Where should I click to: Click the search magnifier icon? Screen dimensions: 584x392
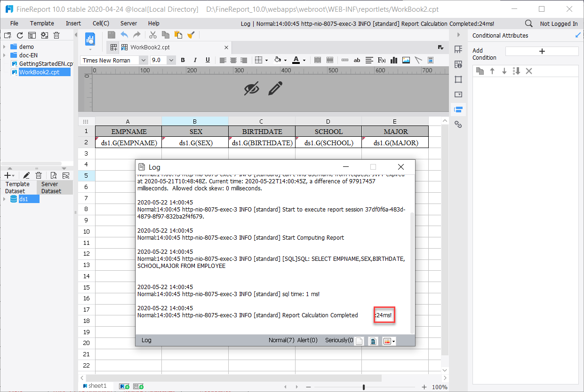point(529,24)
